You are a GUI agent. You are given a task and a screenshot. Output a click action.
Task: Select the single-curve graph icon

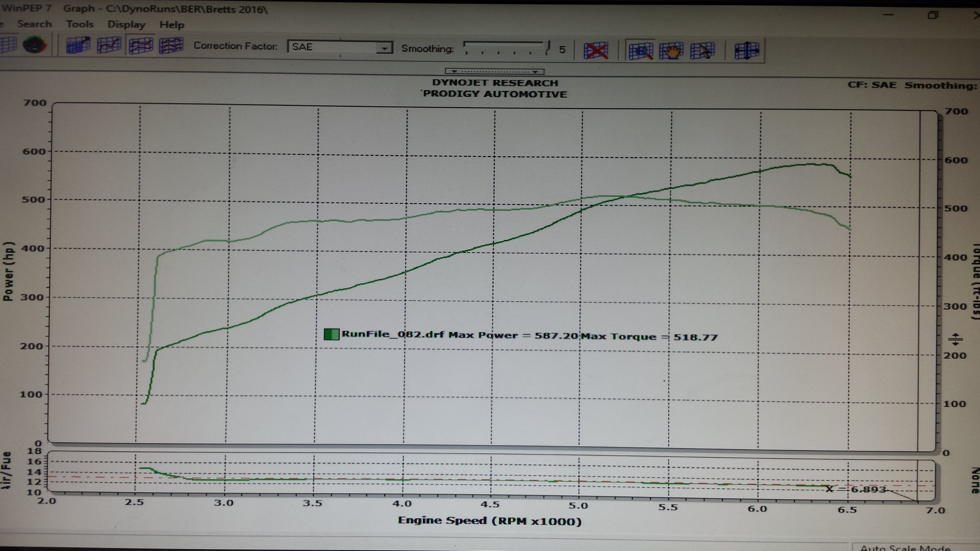tap(109, 46)
